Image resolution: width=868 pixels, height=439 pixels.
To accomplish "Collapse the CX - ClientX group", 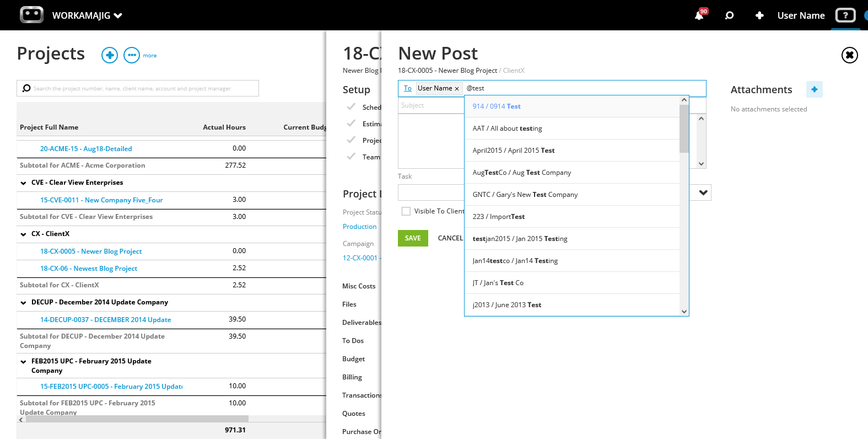I will [x=23, y=234].
